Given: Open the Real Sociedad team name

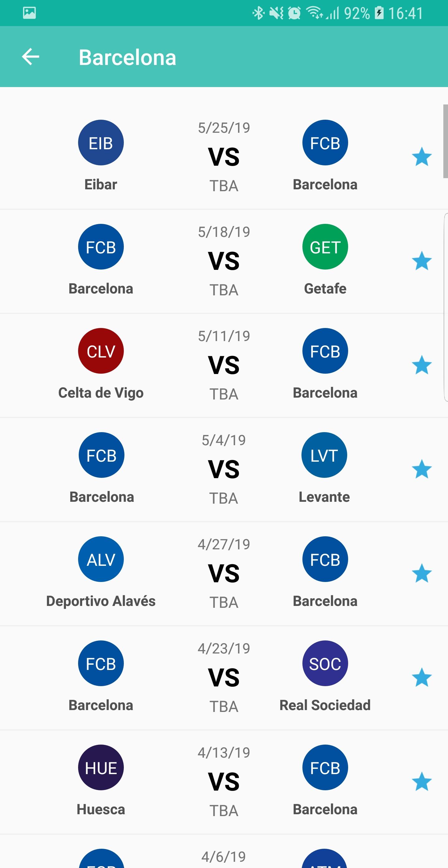Looking at the screenshot, I should tap(325, 705).
